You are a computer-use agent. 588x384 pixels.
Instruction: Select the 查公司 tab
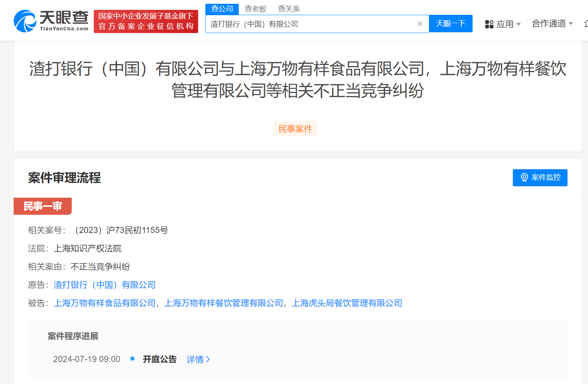tap(222, 9)
